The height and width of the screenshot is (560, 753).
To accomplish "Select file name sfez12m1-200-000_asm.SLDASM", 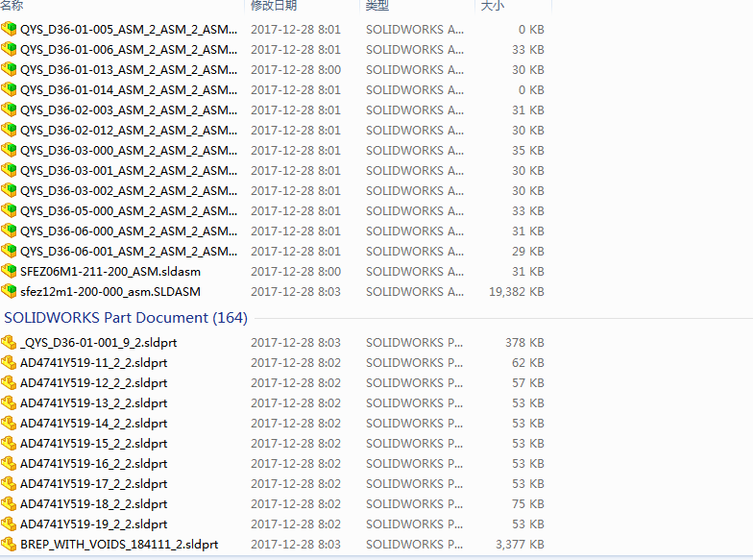I will tap(110, 292).
